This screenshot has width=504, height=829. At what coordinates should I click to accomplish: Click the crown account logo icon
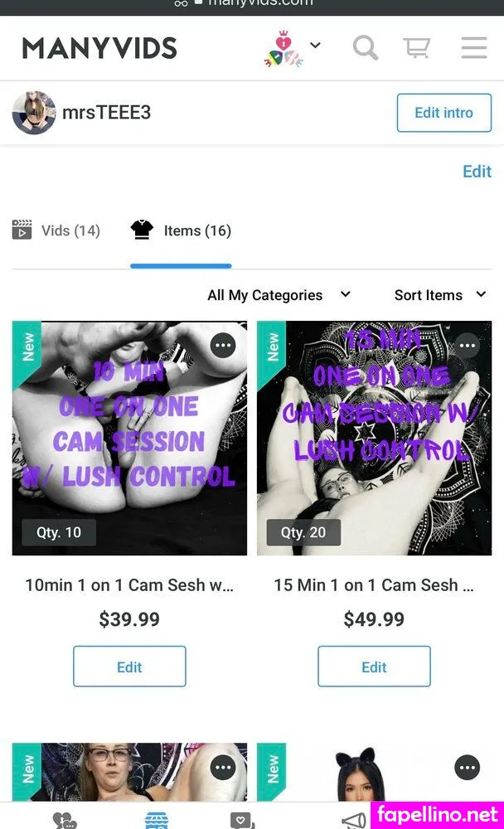pyautogui.click(x=284, y=48)
